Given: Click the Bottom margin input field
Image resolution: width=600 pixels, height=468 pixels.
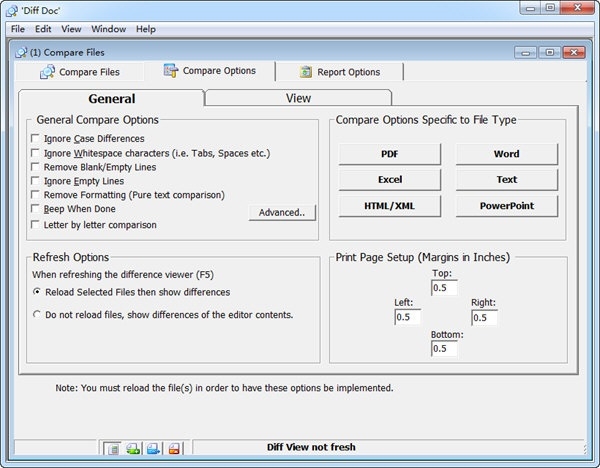Looking at the screenshot, I should click(x=444, y=349).
